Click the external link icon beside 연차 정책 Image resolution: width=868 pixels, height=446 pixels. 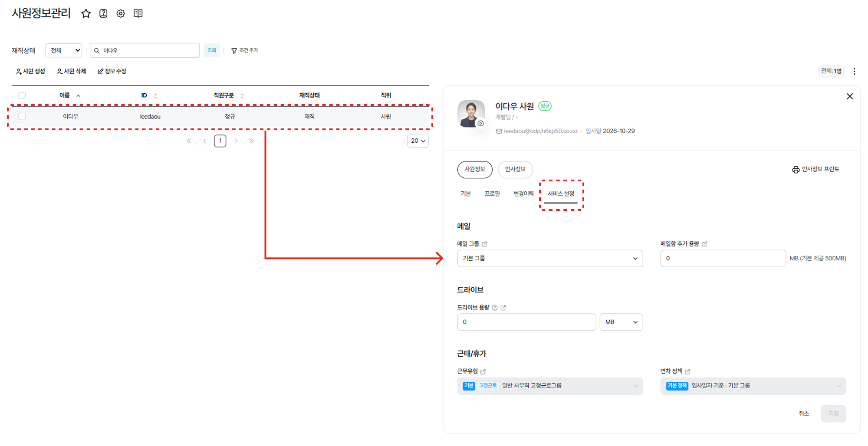coord(687,371)
